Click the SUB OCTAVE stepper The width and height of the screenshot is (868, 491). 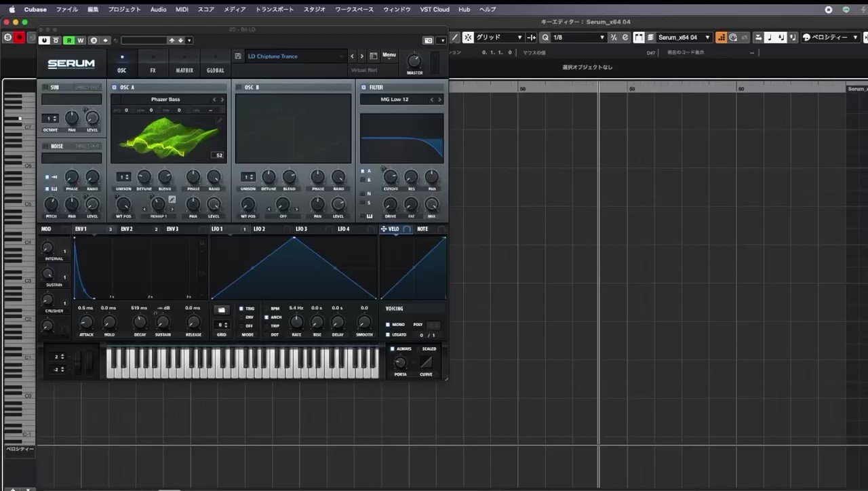pyautogui.click(x=50, y=119)
